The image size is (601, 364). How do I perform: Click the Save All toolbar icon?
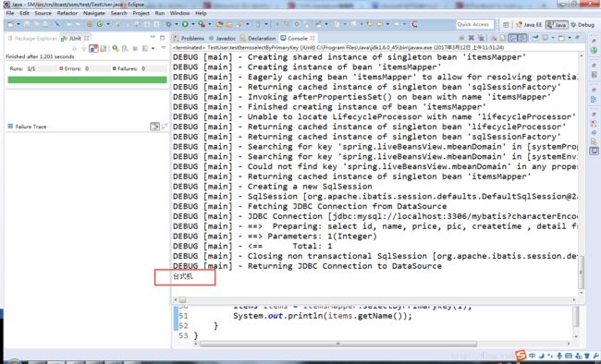(36, 24)
